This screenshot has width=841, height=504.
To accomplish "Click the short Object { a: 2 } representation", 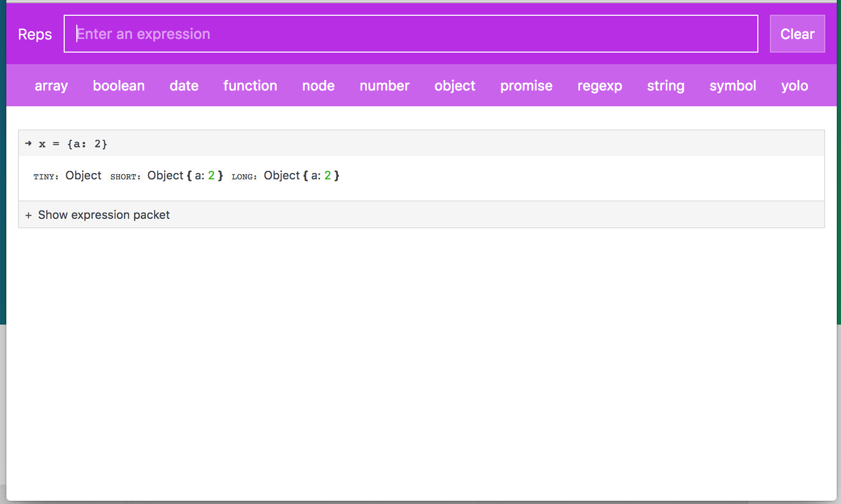I will point(185,175).
